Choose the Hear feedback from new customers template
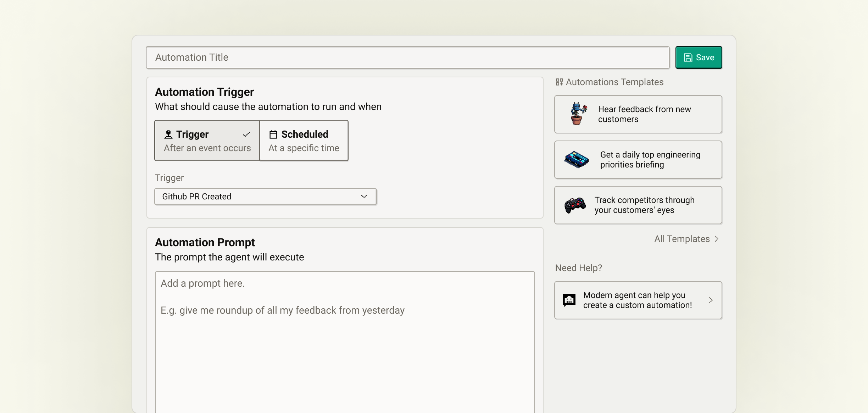 (x=638, y=114)
